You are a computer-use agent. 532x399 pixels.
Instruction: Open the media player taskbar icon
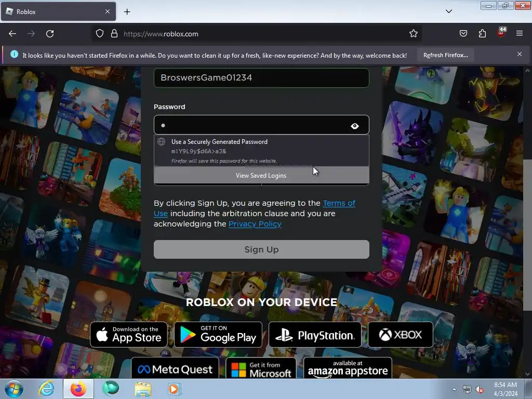[x=175, y=389]
